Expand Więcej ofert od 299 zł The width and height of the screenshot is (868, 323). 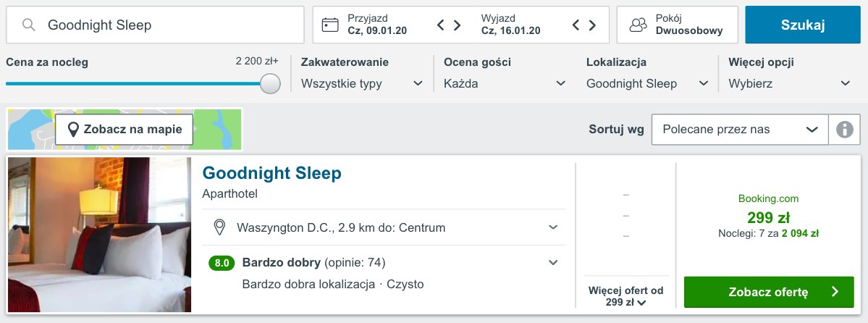tap(626, 296)
